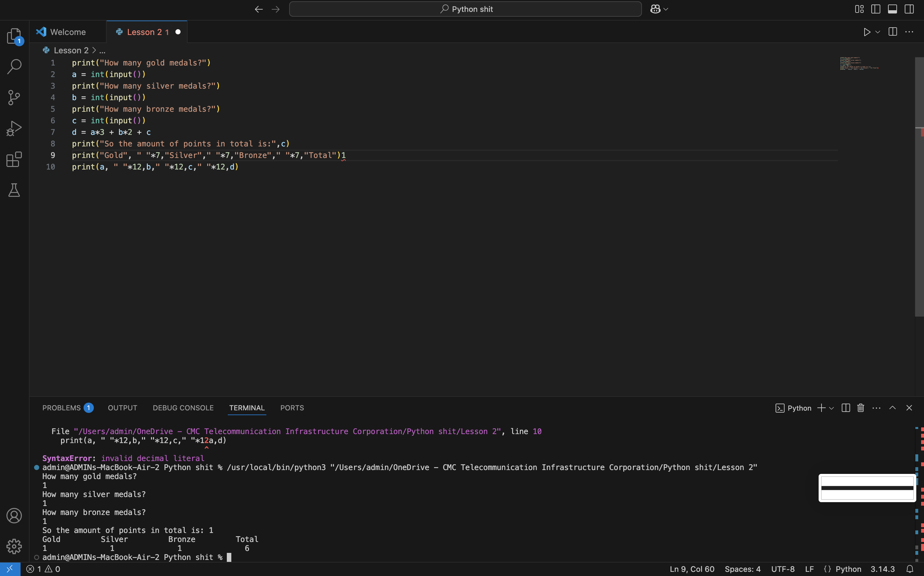Open Run and Debug view
924x576 pixels.
[14, 128]
